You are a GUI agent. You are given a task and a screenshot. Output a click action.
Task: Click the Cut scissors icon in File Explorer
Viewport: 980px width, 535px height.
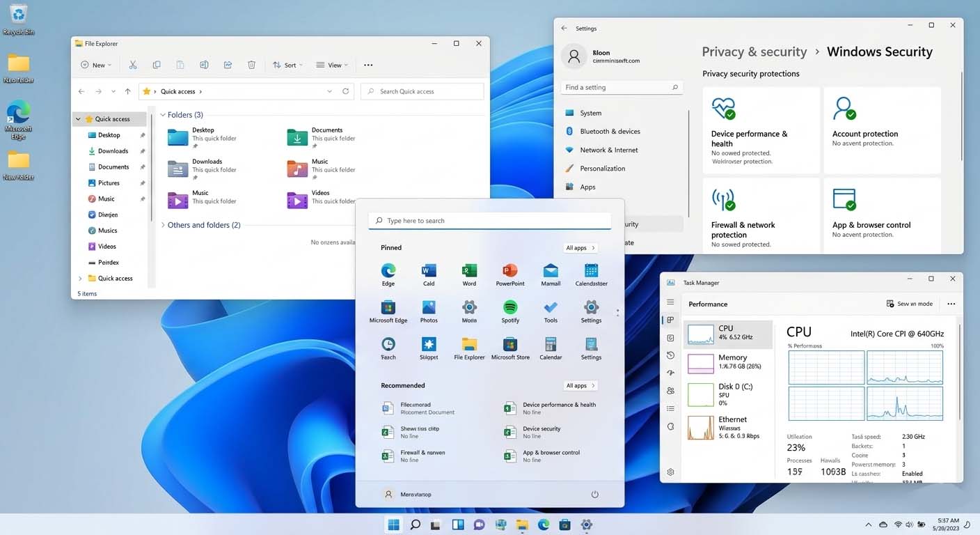click(132, 65)
